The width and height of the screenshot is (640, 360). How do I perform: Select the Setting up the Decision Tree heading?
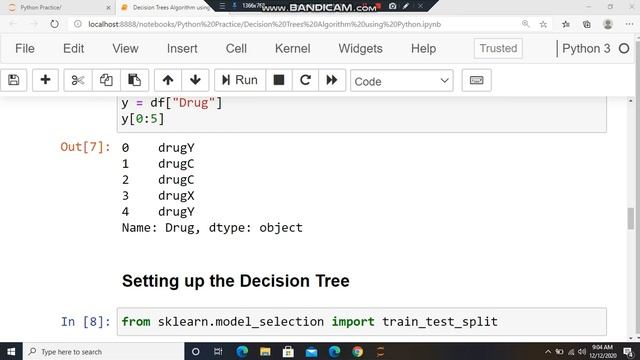point(236,281)
